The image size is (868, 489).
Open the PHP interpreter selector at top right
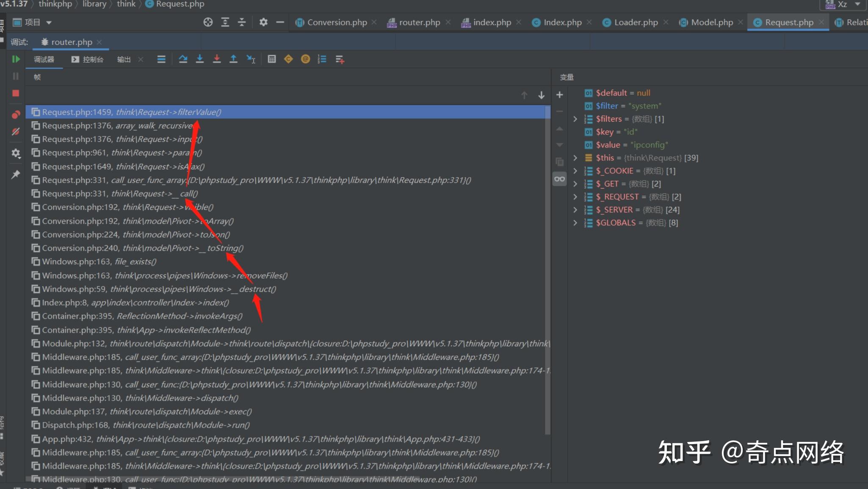[x=843, y=4]
